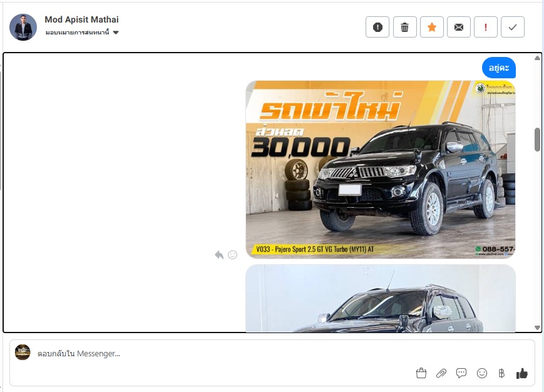The height and width of the screenshot is (392, 544).
Task: Delete conversation using trash can icon
Action: (x=404, y=27)
